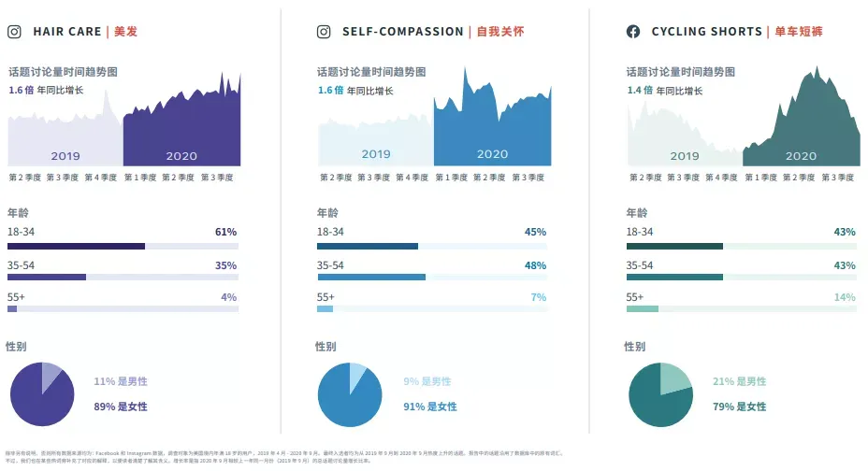Click the 9% male label in self-compassion
The height and width of the screenshot is (471, 868).
[427, 381]
